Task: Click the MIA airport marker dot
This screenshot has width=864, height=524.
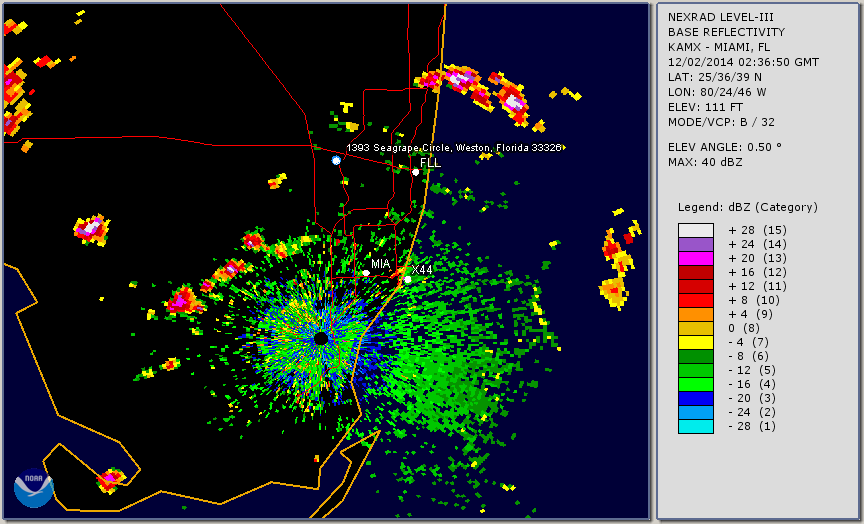Action: (x=366, y=273)
